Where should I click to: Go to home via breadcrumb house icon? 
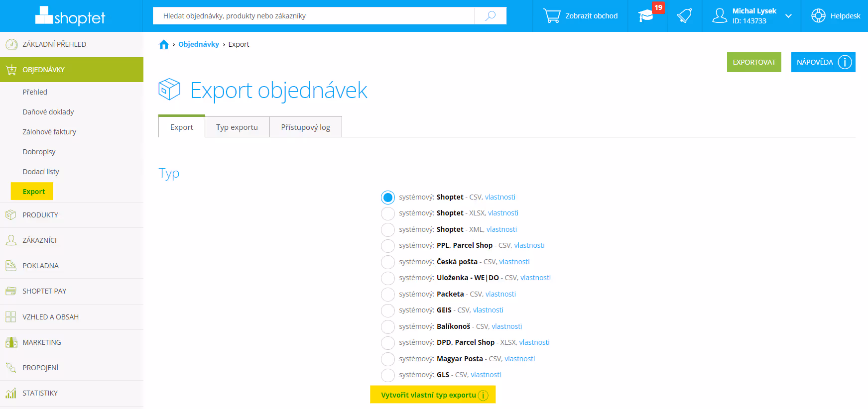click(163, 45)
